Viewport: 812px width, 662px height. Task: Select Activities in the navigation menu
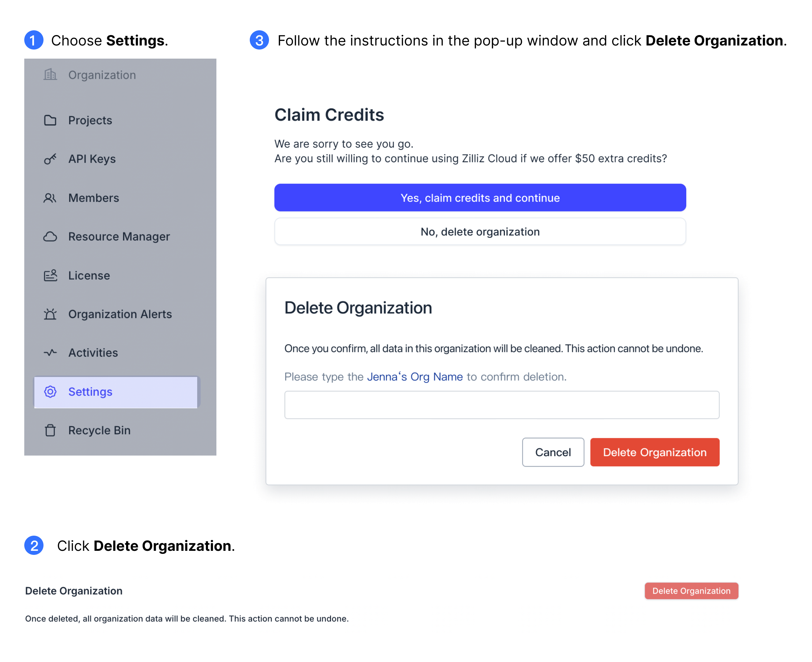point(92,352)
